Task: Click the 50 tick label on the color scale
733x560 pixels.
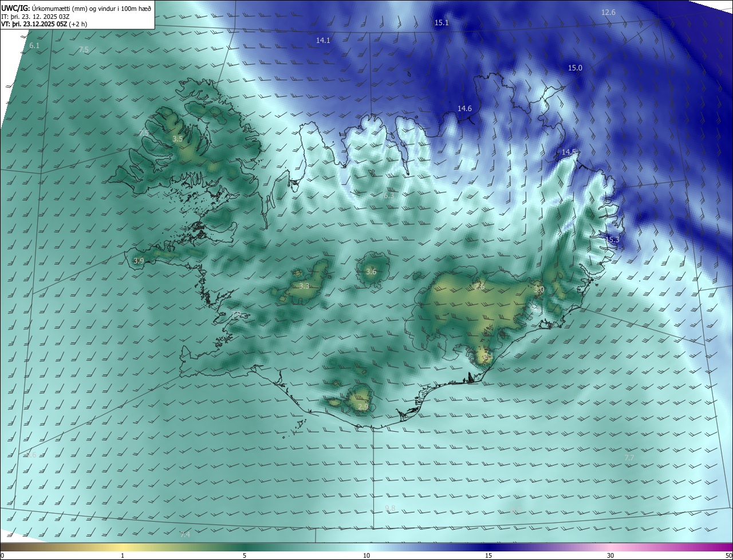Action: click(x=728, y=556)
